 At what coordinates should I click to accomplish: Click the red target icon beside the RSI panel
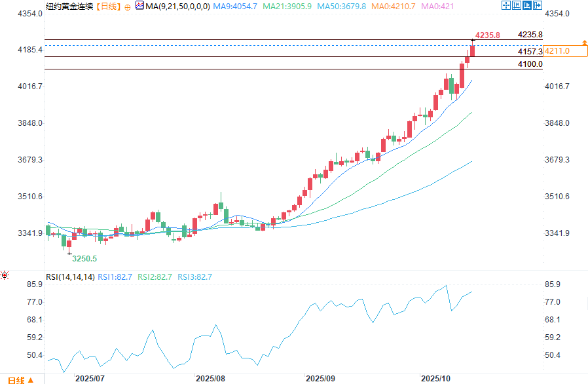(x=5, y=275)
